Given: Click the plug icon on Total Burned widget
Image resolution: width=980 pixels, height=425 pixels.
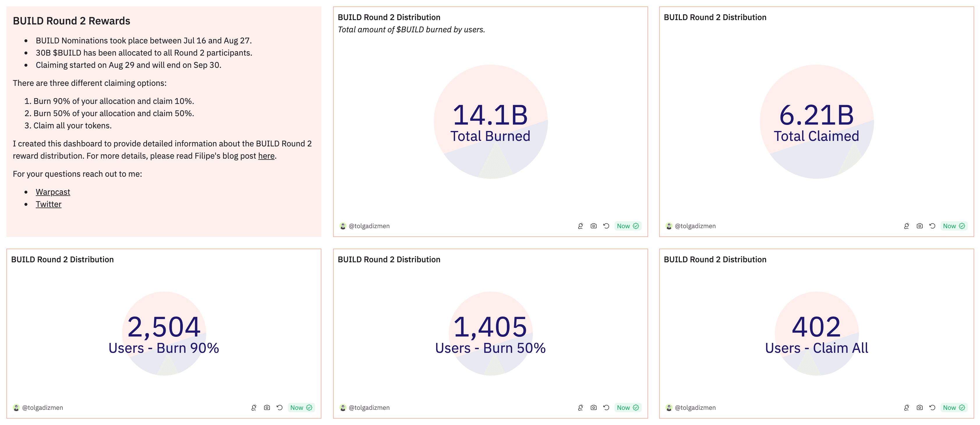Looking at the screenshot, I should pos(580,226).
